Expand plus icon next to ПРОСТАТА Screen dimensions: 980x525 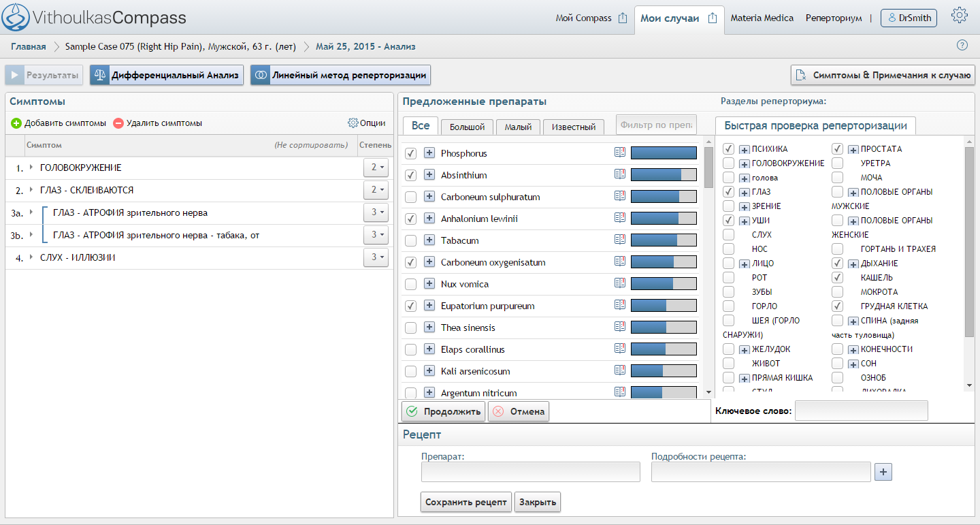(853, 149)
